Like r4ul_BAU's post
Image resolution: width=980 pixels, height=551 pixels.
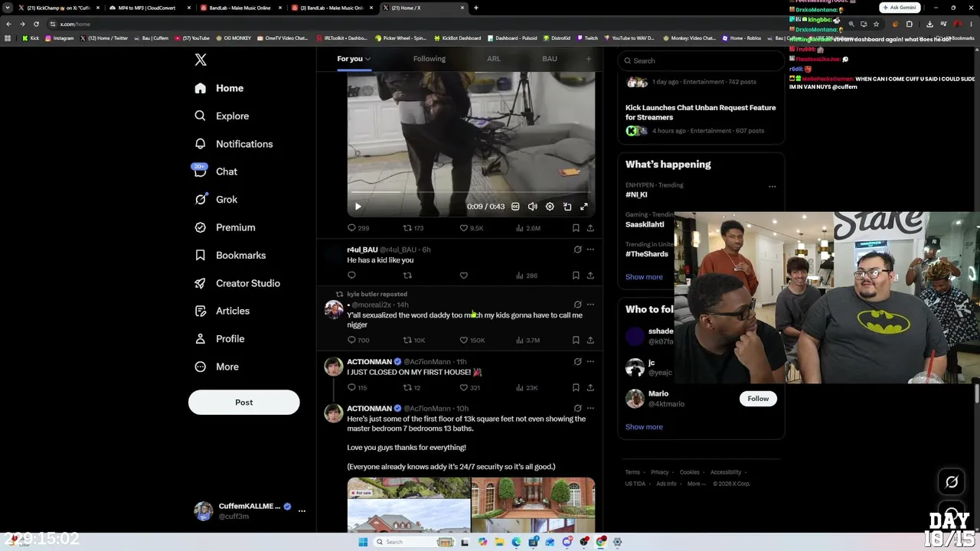(463, 275)
